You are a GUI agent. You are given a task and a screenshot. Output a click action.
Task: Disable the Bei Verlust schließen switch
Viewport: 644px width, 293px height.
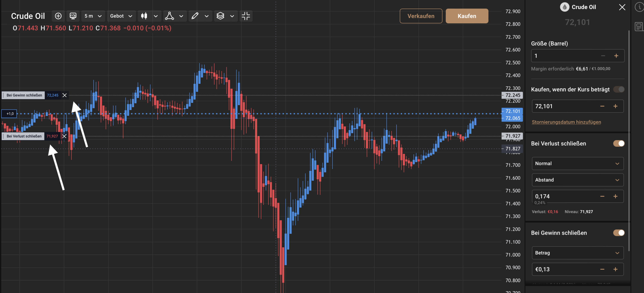619,144
